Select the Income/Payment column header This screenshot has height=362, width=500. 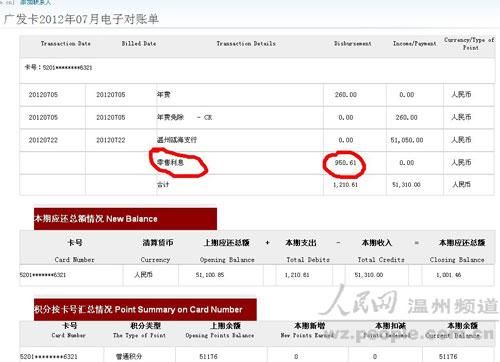[415, 44]
